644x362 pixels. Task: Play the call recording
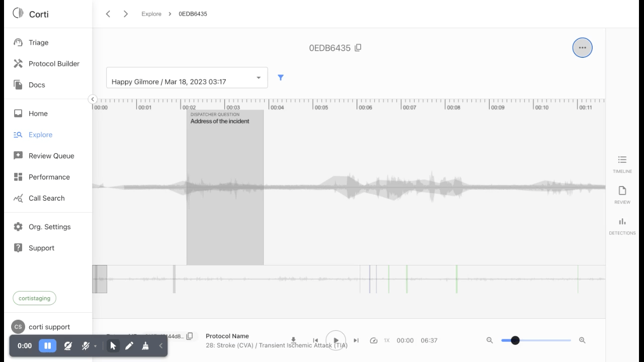[336, 340]
